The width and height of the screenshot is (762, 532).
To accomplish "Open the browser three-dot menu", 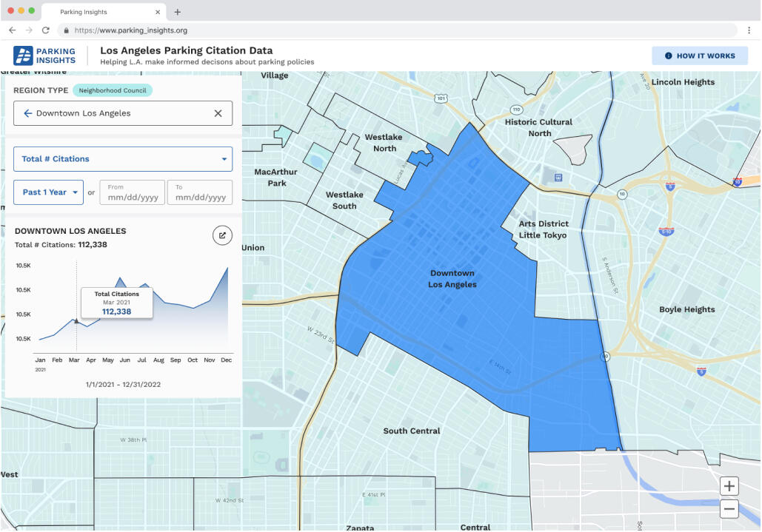I will click(749, 30).
